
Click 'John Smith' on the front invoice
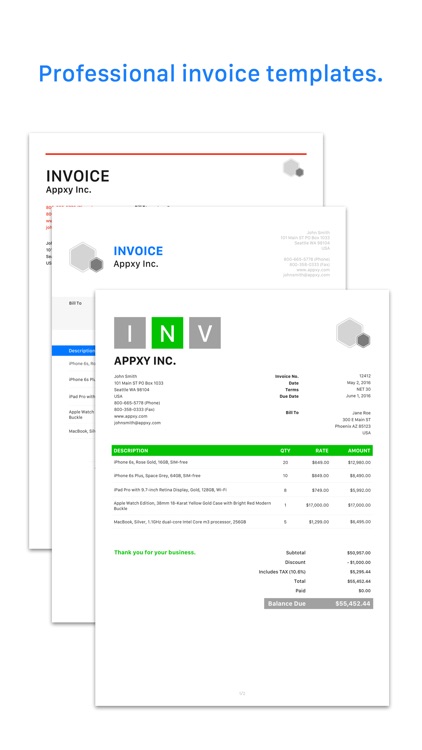click(x=125, y=376)
